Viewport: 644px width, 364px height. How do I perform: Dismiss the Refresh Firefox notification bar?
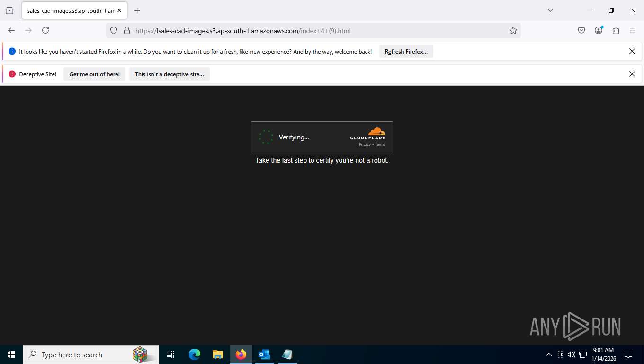632,51
